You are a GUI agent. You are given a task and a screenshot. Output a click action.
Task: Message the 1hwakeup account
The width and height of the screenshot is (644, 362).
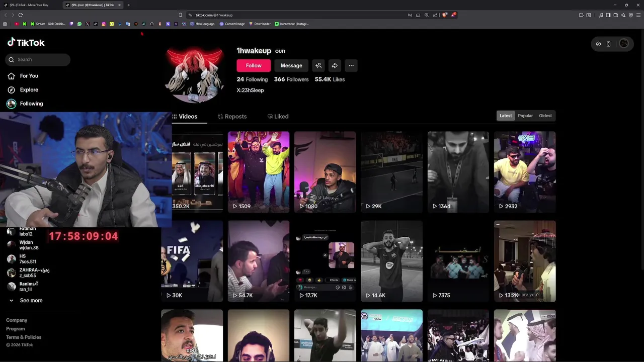click(291, 65)
